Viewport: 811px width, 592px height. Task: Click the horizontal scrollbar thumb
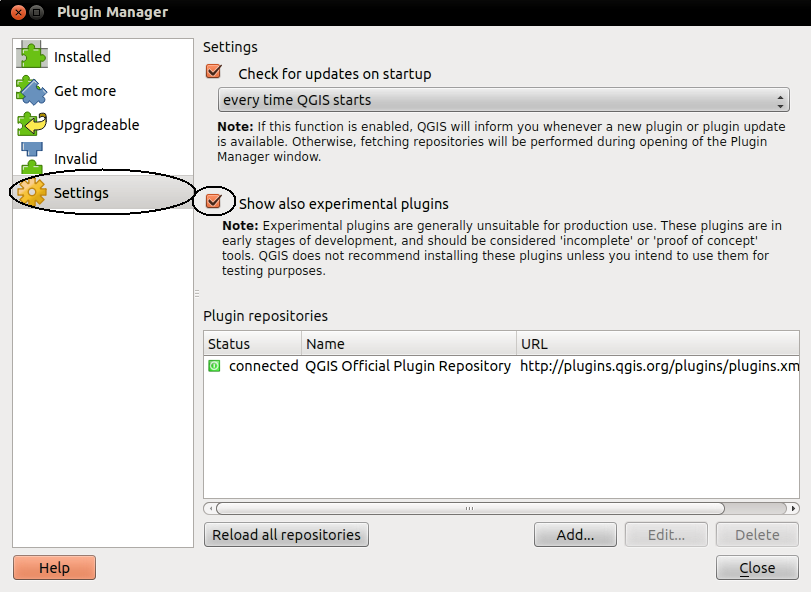tap(470, 508)
